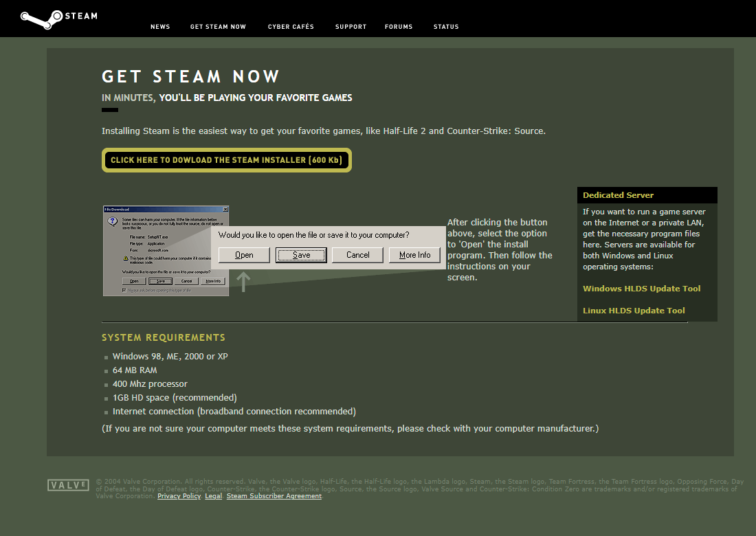Open the News page
Screen dimensions: 756x536
(160, 27)
